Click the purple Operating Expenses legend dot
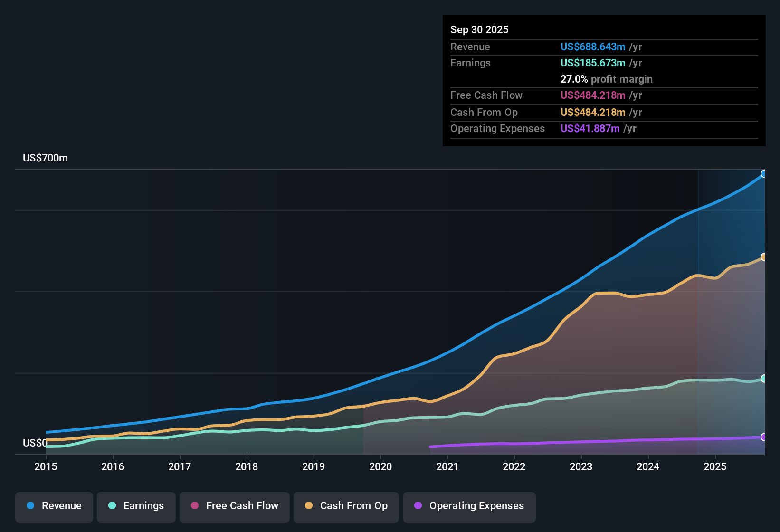 (x=418, y=505)
